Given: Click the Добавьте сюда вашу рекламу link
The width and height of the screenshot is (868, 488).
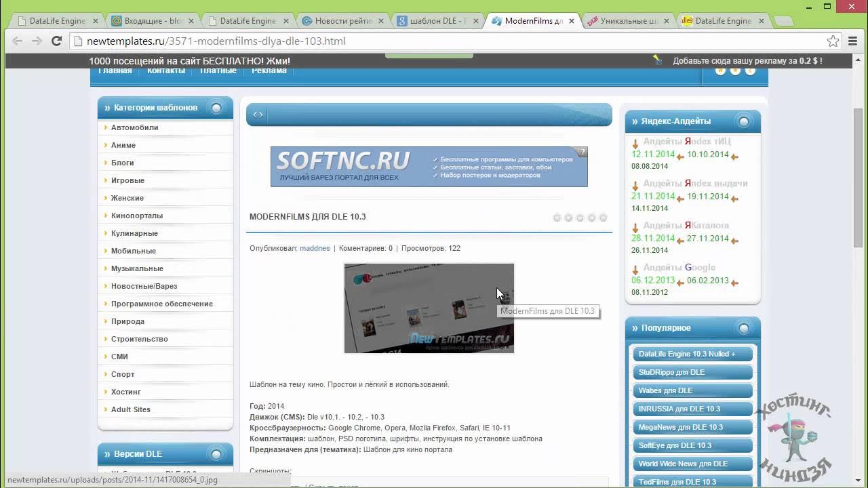Looking at the screenshot, I should (x=747, y=61).
